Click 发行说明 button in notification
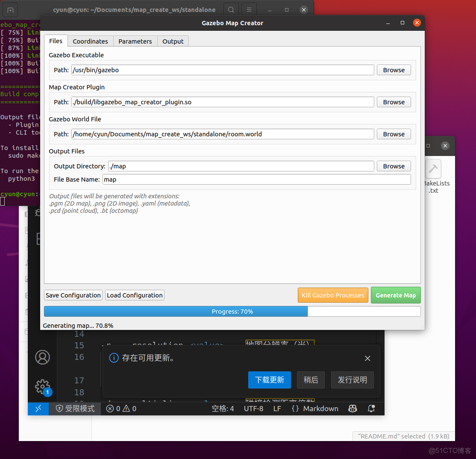Image resolution: width=476 pixels, height=459 pixels. click(353, 380)
